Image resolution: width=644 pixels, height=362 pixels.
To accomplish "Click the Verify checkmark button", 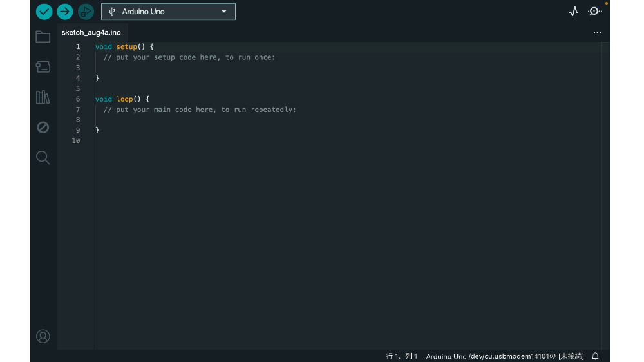I will click(x=44, y=12).
